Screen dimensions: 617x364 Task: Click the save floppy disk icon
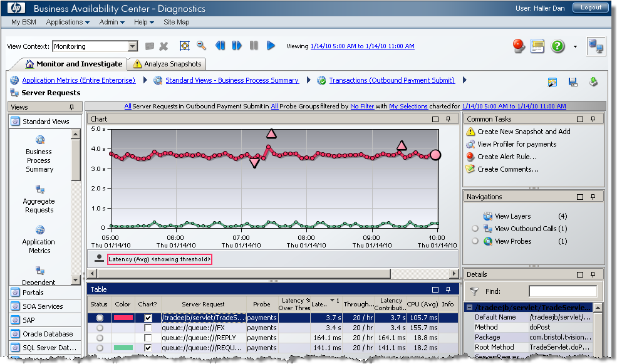coord(573,82)
